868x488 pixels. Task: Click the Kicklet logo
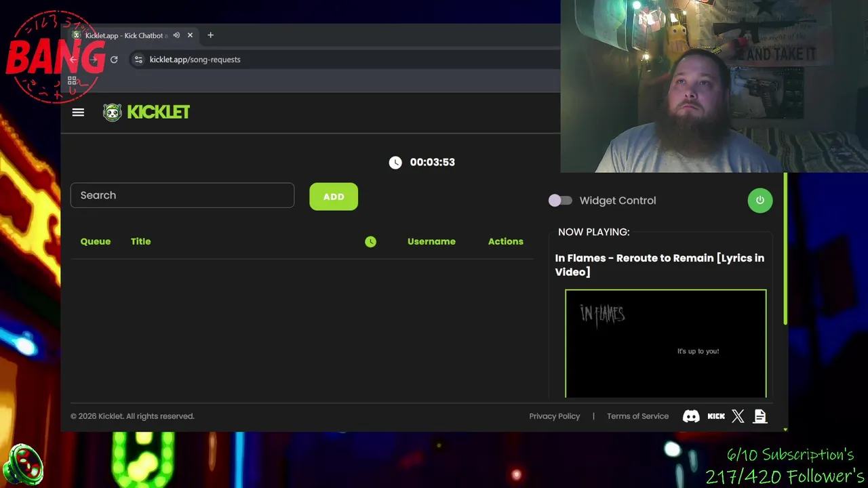tap(146, 112)
